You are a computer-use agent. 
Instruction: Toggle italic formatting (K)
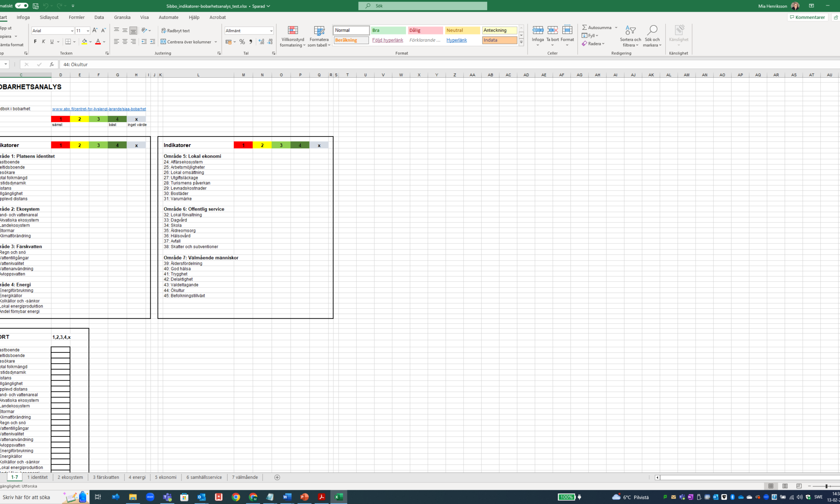click(43, 42)
